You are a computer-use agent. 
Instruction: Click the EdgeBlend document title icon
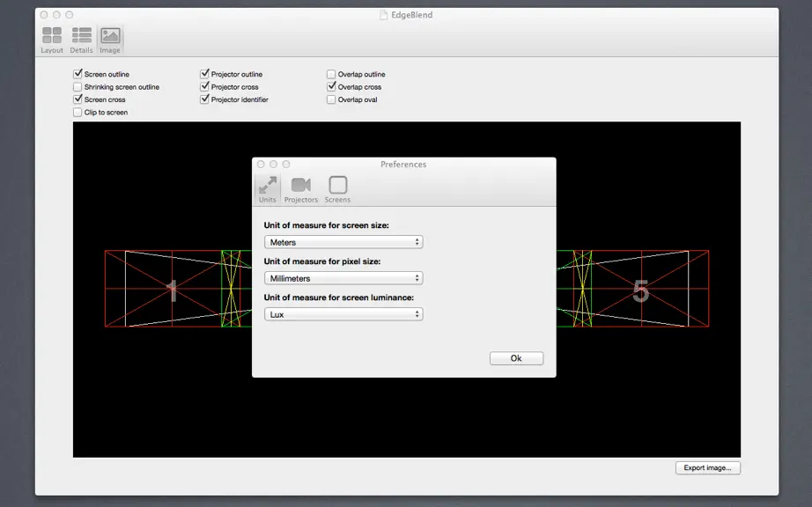click(x=383, y=15)
